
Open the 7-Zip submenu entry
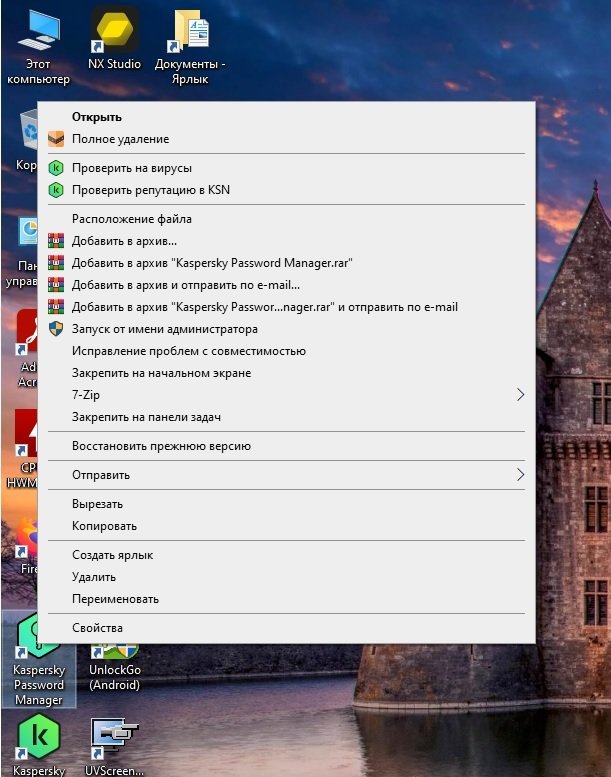point(286,395)
